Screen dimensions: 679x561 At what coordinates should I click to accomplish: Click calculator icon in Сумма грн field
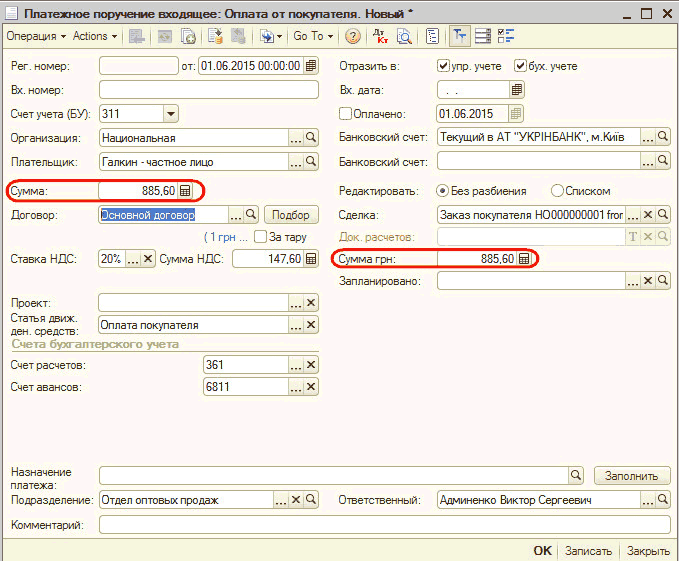tap(523, 259)
